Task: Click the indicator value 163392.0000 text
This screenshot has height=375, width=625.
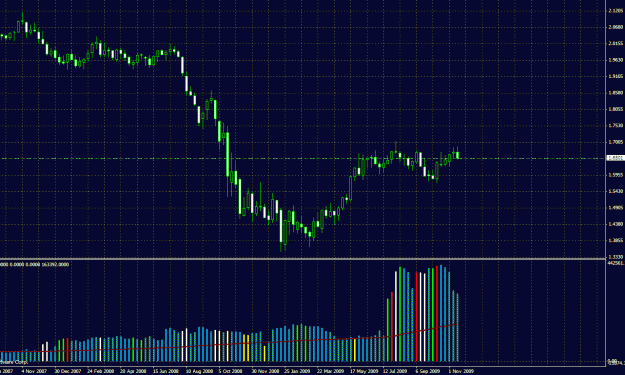Action: pos(55,264)
